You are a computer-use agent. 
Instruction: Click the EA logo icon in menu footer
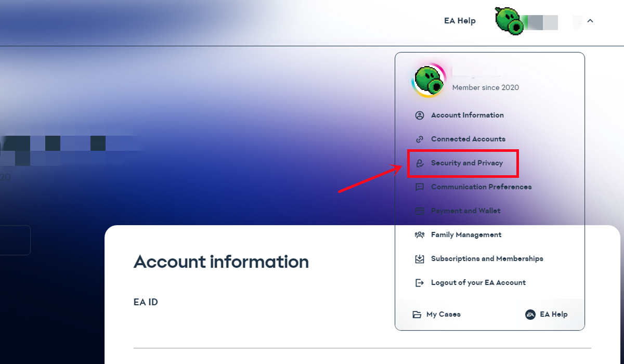pyautogui.click(x=530, y=315)
